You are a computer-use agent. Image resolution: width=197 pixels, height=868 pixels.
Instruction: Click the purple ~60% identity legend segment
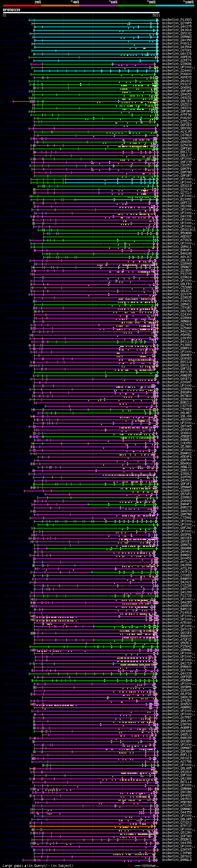pyautogui.click(x=98, y=6)
